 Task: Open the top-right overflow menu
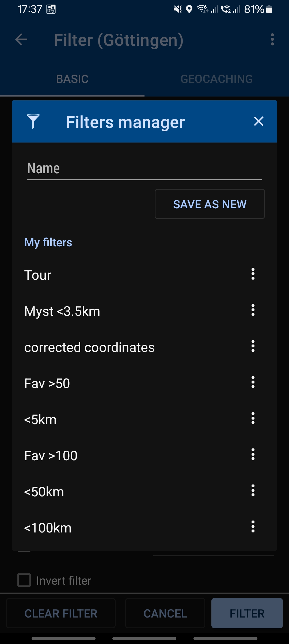[272, 40]
